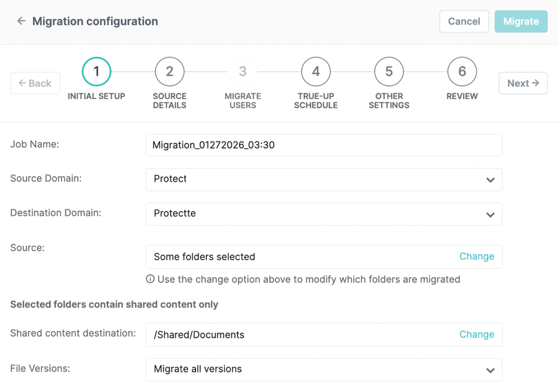The width and height of the screenshot is (558, 392).
Task: Open the Destination Domain dropdown
Action: pos(323,214)
